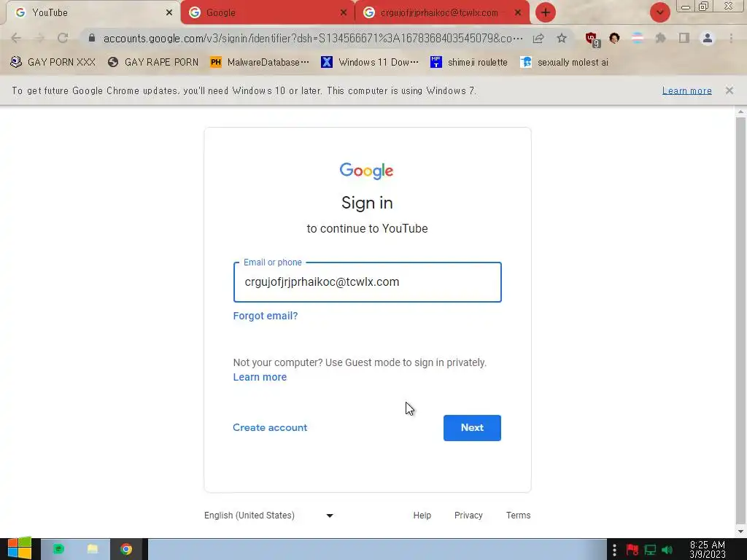Show hidden tray icons
The height and width of the screenshot is (560, 747).
(614, 550)
